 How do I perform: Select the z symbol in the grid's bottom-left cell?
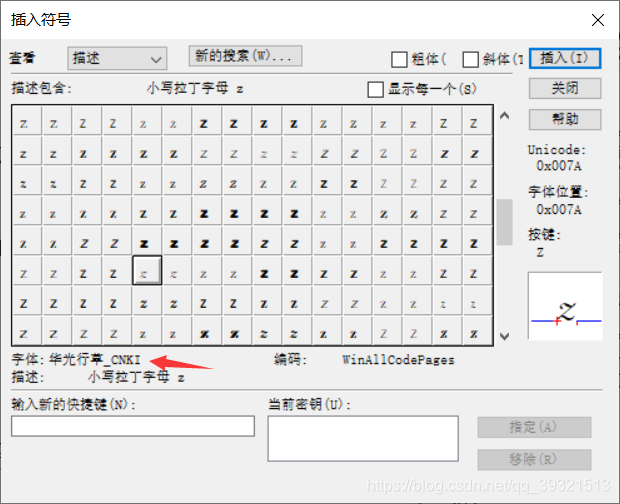click(x=27, y=330)
